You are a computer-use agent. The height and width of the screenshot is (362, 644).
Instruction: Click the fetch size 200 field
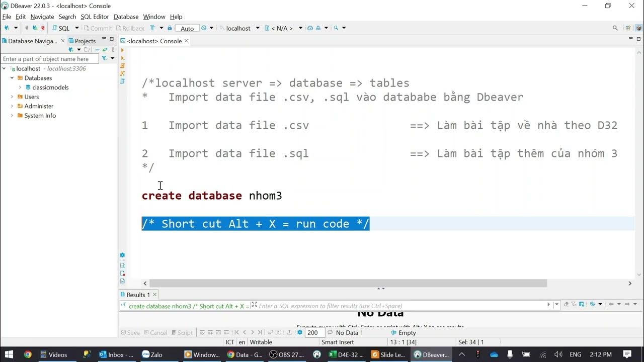pyautogui.click(x=314, y=333)
